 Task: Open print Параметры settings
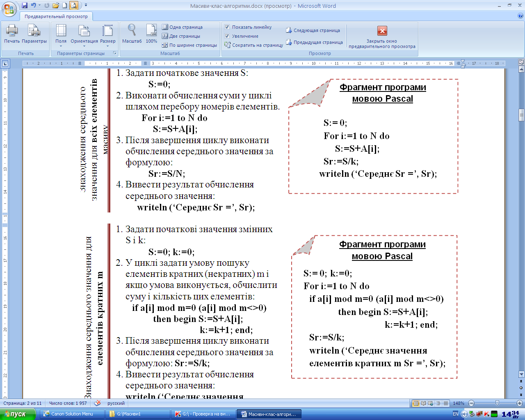[x=34, y=34]
